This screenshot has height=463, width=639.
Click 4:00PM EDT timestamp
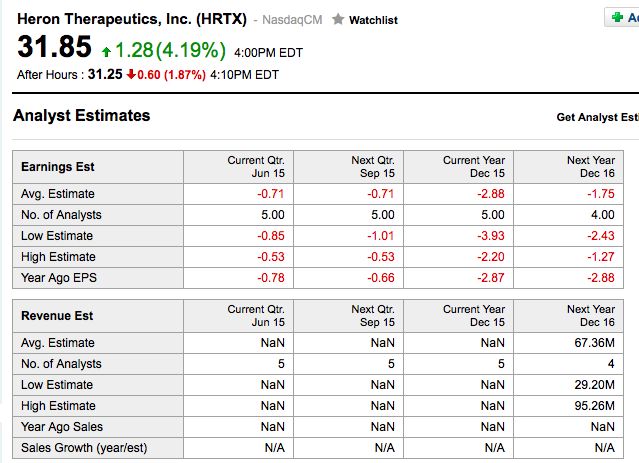(269, 53)
